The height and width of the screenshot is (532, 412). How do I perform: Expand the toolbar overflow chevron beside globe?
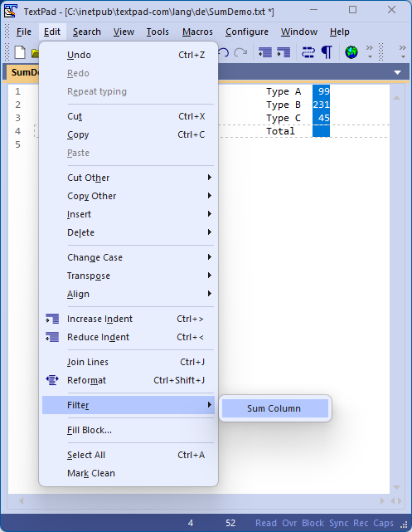pyautogui.click(x=370, y=51)
